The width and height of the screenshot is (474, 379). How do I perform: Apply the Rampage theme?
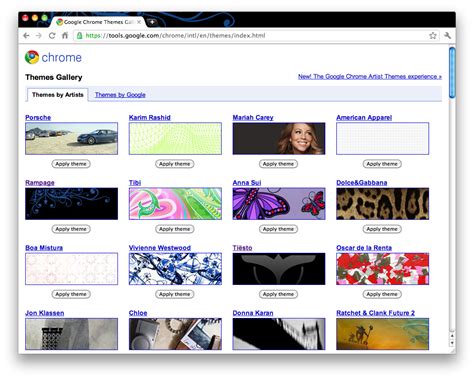tap(71, 229)
